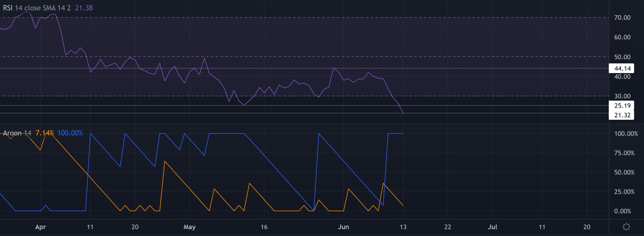This screenshot has width=644, height=236.
Task: Click the 70.00 overbought axis label
Action: pyautogui.click(x=622, y=18)
